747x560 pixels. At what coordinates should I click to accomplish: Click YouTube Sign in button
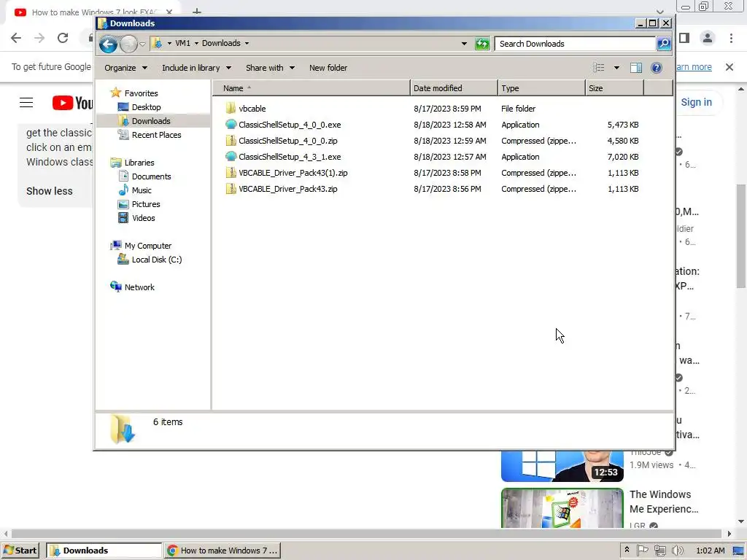(696, 102)
